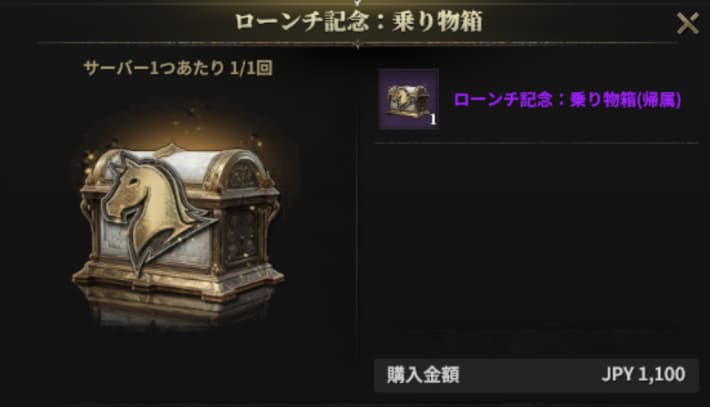The width and height of the screenshot is (710, 407).
Task: Select the 購入金額 label text
Action: tap(423, 375)
